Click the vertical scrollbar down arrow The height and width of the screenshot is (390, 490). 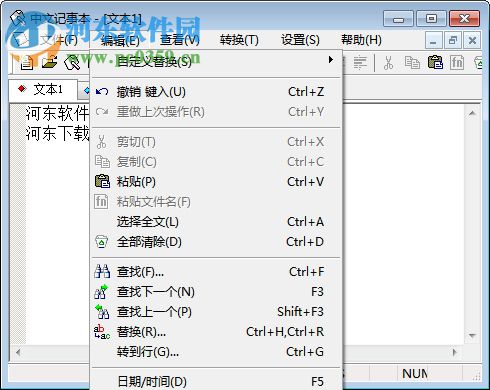[472, 335]
